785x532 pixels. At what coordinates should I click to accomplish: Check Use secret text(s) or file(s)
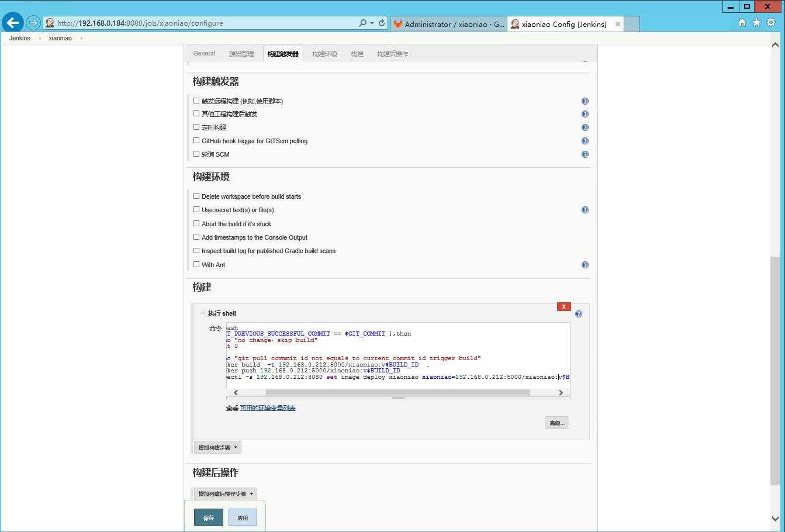[x=196, y=209]
